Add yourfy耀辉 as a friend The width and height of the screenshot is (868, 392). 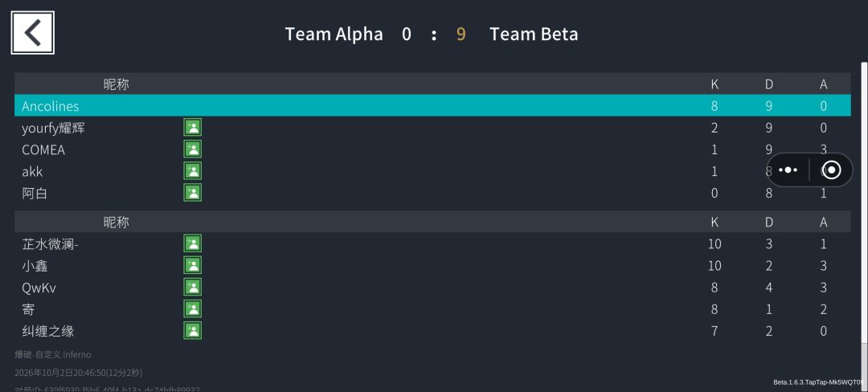[193, 127]
